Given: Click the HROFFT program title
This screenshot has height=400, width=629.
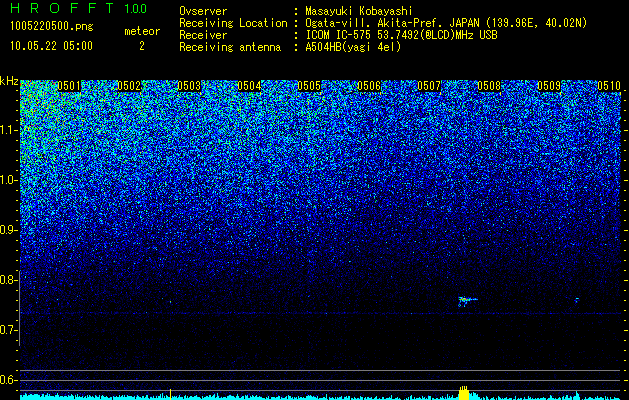Looking at the screenshot, I should coord(62,8).
